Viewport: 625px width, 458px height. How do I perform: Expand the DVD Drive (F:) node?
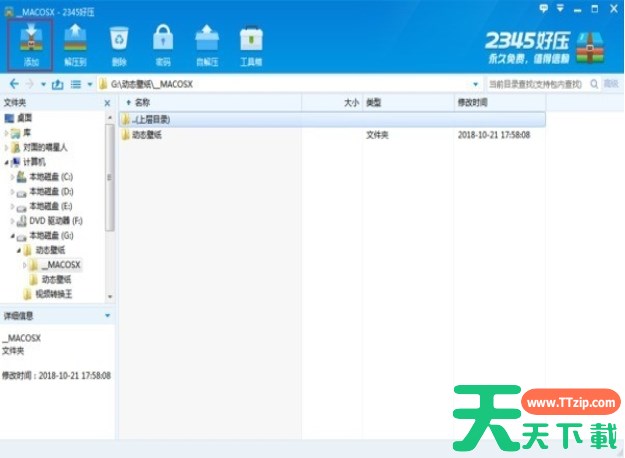[12, 221]
